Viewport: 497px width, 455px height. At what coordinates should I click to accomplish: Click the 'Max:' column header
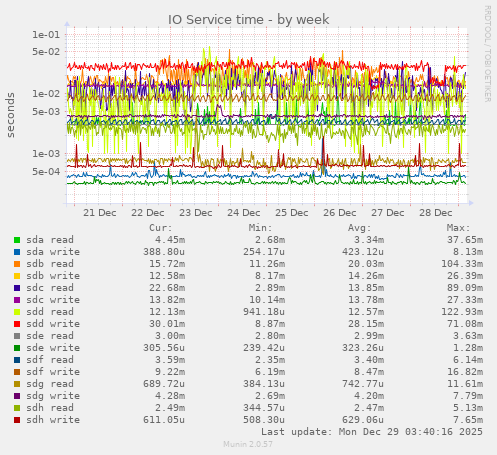point(459,228)
